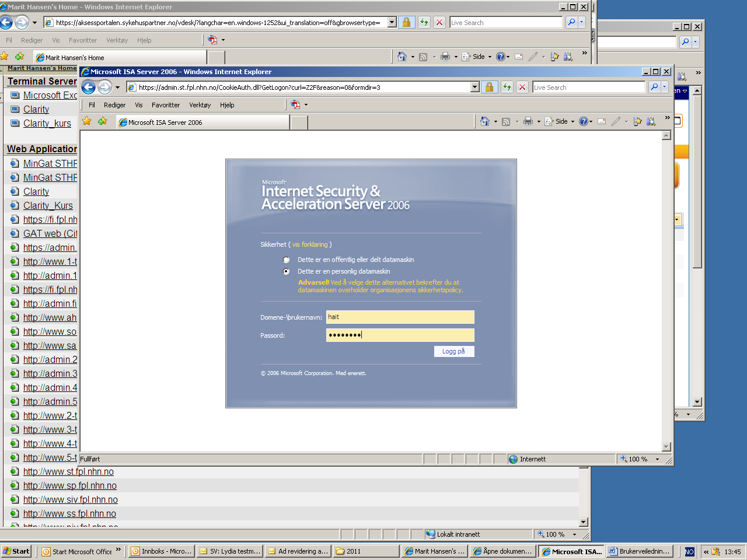This screenshot has width=747, height=560.
Task: Search magnifier in Marit Hansen's Live Search
Action: click(x=571, y=22)
